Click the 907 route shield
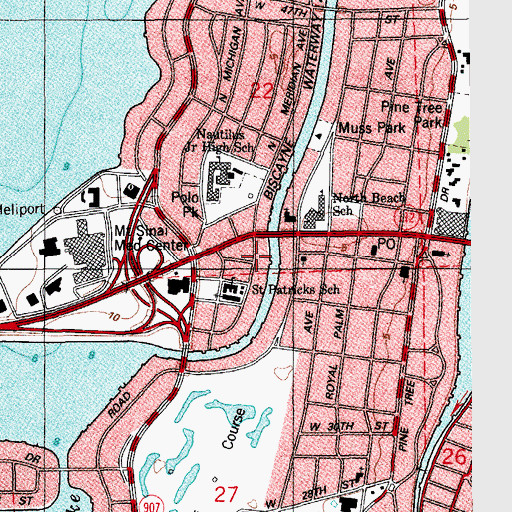512x512 pixels. coord(152,506)
